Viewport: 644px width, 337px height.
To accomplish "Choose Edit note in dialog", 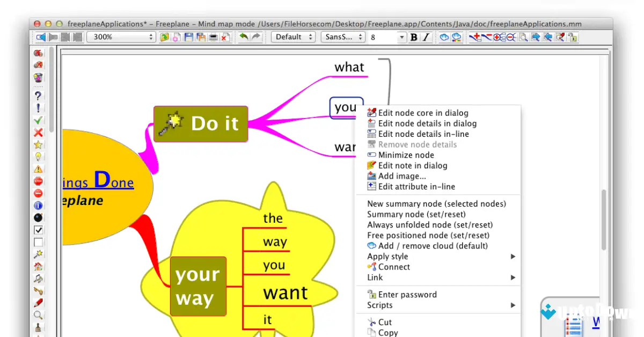I will (412, 165).
